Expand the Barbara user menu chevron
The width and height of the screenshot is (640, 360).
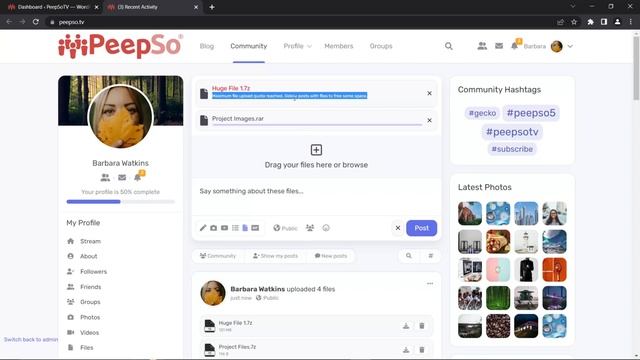[570, 46]
